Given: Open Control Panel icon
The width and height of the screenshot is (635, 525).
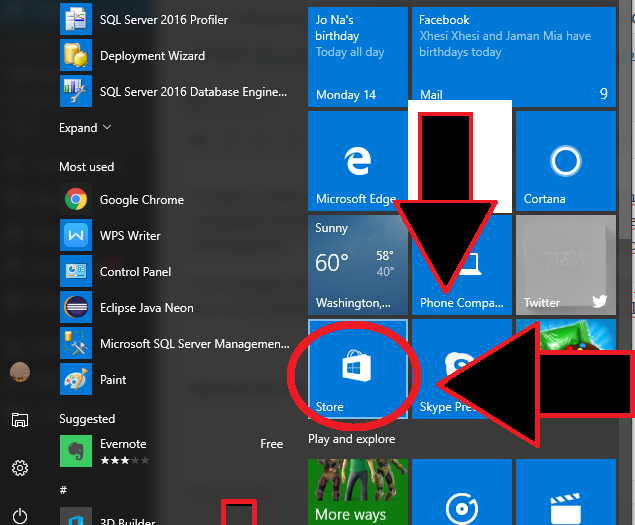Looking at the screenshot, I should point(76,271).
